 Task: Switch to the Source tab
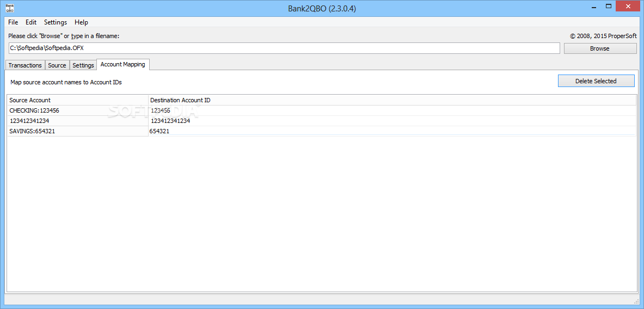57,65
